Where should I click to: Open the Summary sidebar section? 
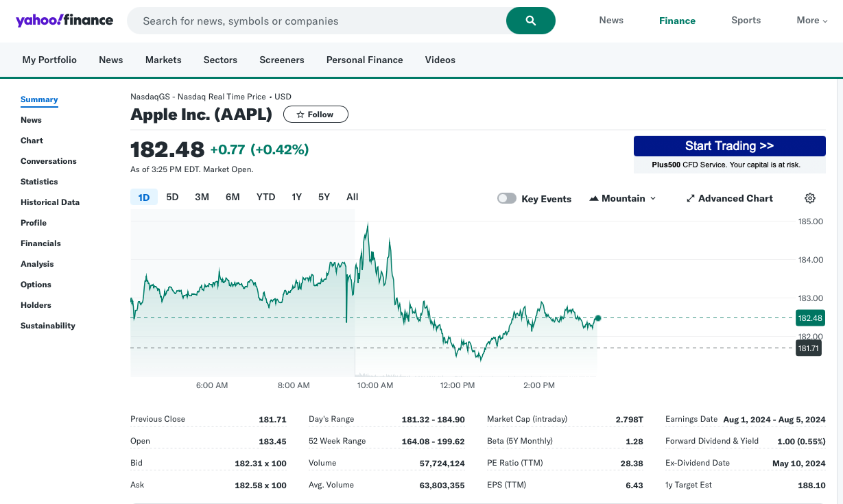point(39,99)
